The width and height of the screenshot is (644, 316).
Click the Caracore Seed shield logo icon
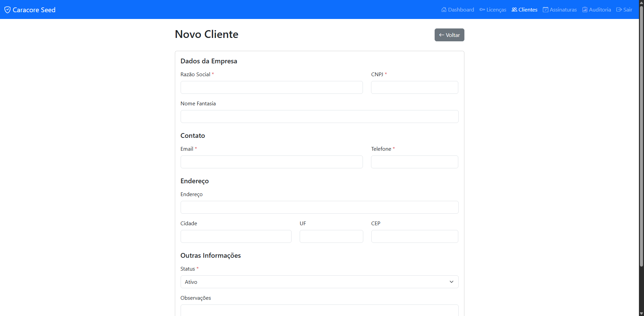[7, 9]
